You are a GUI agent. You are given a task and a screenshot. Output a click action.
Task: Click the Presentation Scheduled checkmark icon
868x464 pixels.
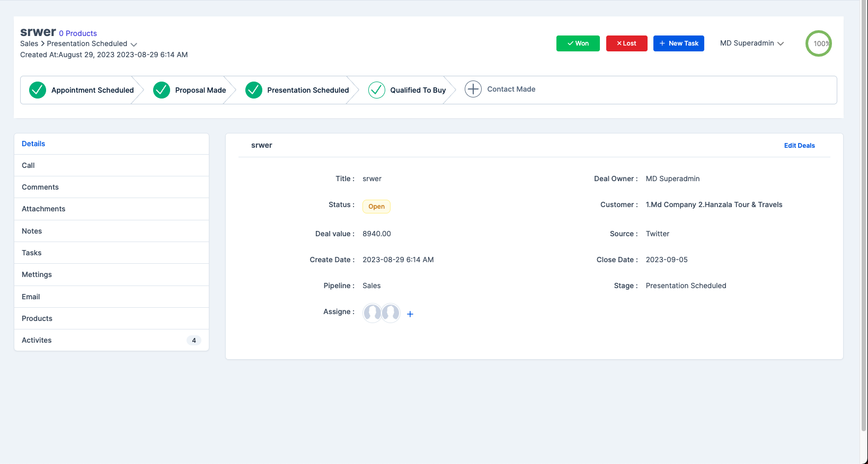pyautogui.click(x=254, y=90)
